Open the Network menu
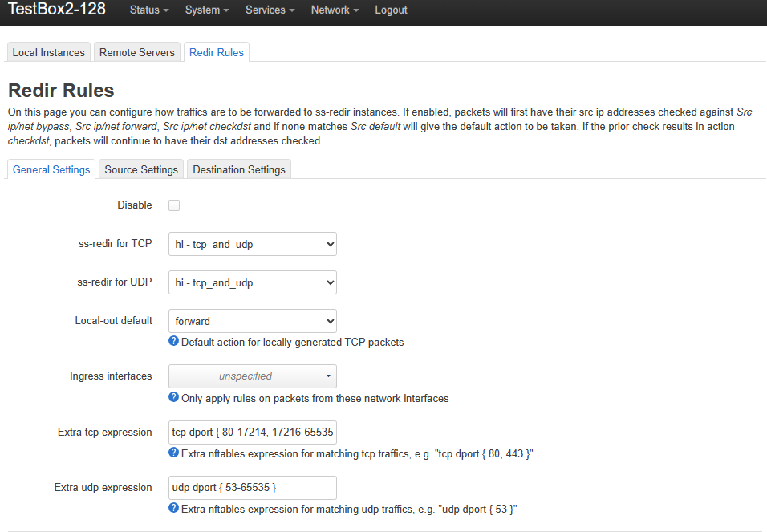 (x=335, y=10)
